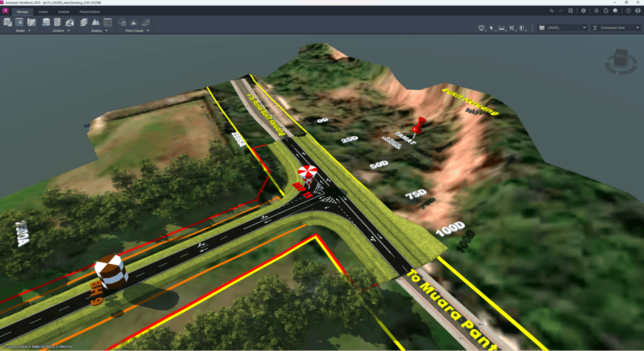Open the Data Sources database icon

pyautogui.click(x=46, y=22)
